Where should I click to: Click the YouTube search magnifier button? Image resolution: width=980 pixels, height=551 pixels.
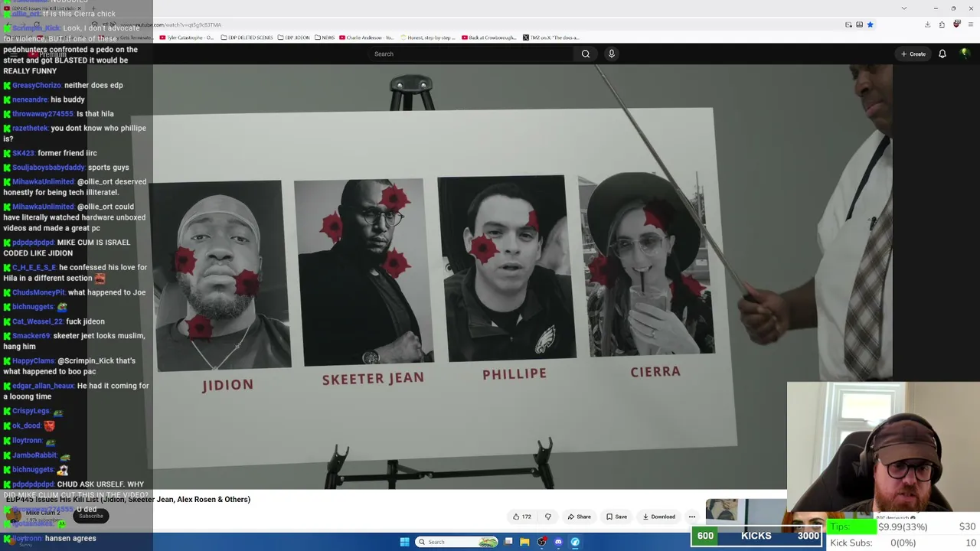point(586,54)
